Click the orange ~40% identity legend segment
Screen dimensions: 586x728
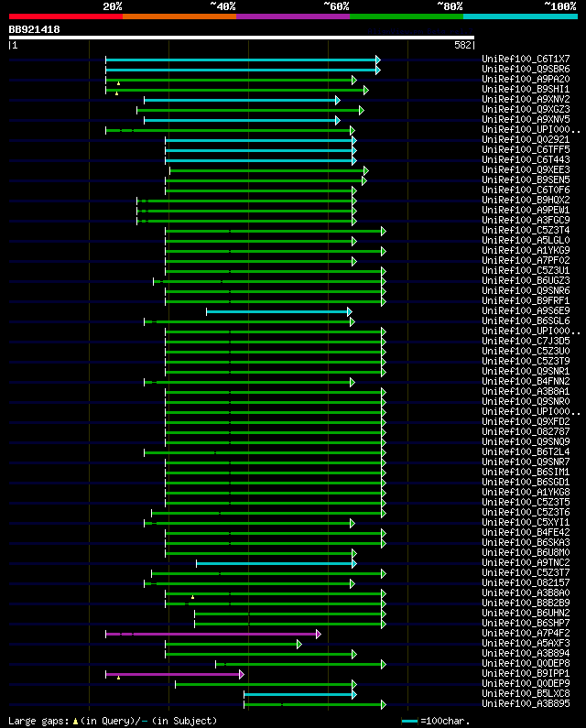(x=179, y=16)
